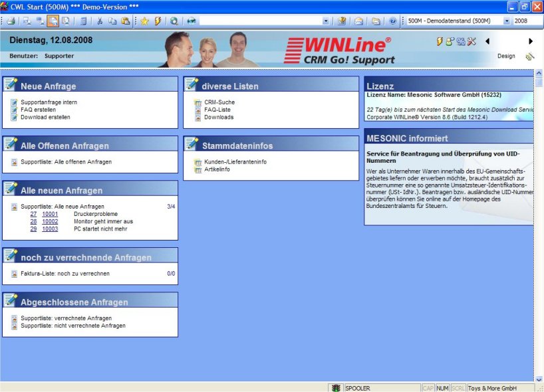Click the open envelope mail icon

point(358,21)
